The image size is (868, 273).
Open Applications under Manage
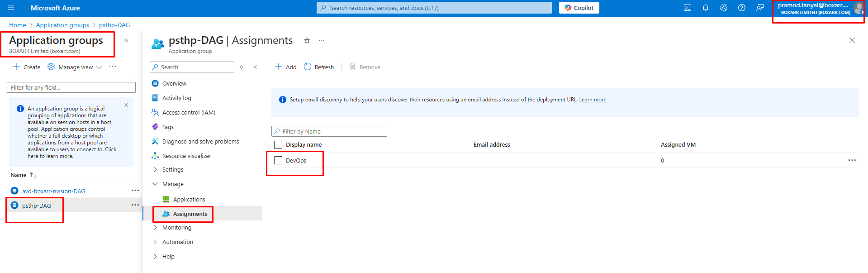(189, 199)
